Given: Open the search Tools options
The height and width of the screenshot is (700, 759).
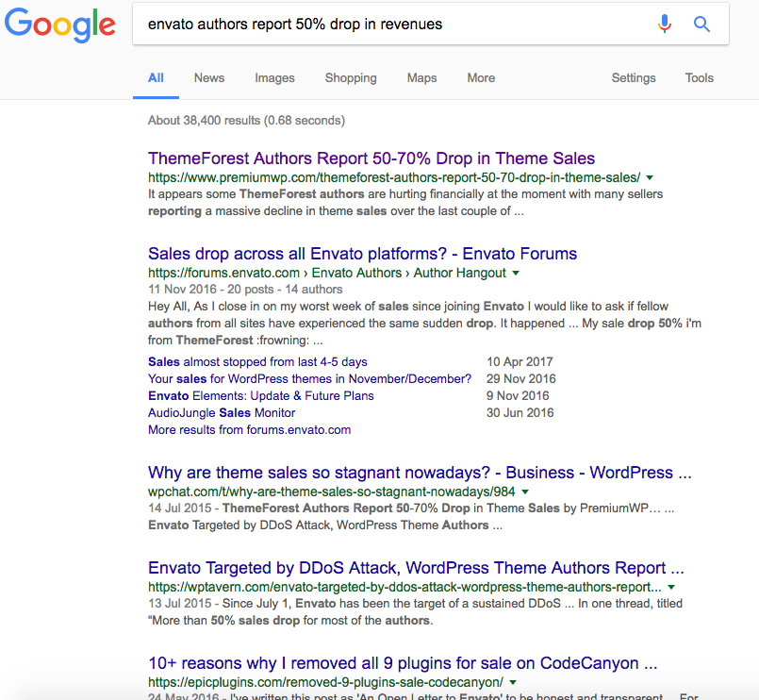Looking at the screenshot, I should pyautogui.click(x=699, y=78).
